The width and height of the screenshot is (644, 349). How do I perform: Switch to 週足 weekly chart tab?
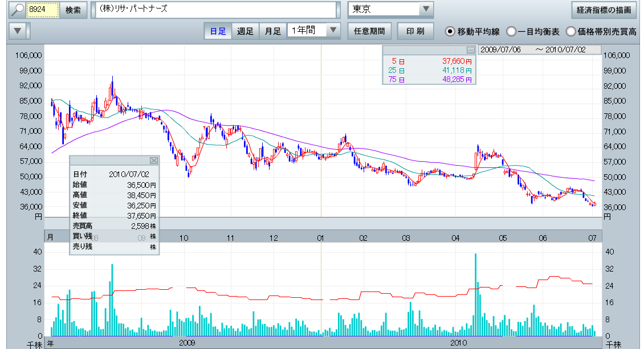point(245,31)
